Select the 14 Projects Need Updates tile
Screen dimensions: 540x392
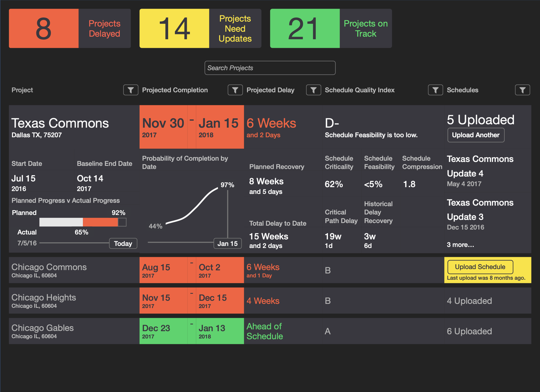200,29
